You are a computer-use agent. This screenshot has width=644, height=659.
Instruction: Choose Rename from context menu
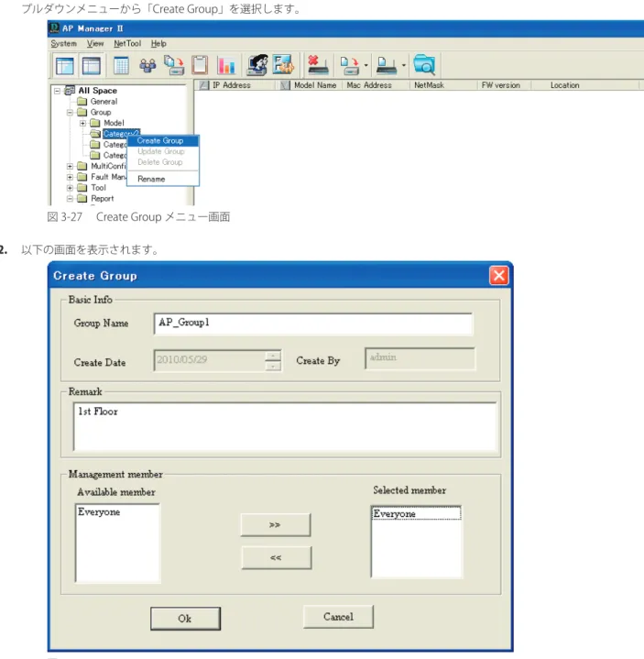163,179
